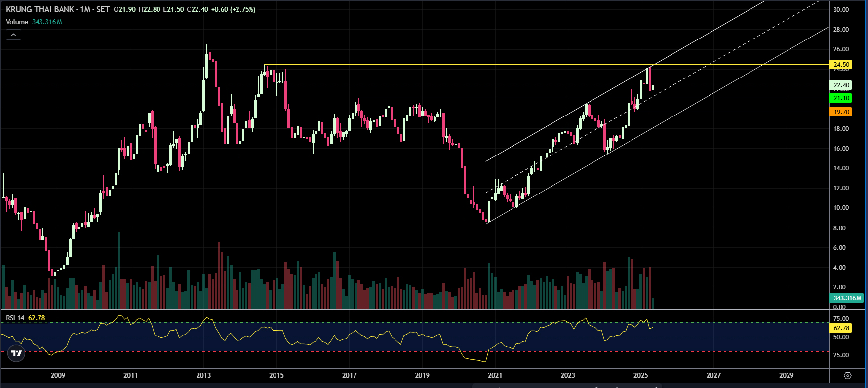This screenshot has height=388, width=868.
Task: Click the 22.40 current price label on the scale
Action: [841, 85]
